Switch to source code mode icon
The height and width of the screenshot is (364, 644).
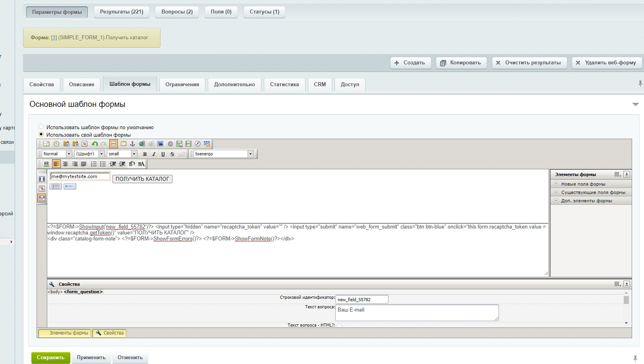42,188
